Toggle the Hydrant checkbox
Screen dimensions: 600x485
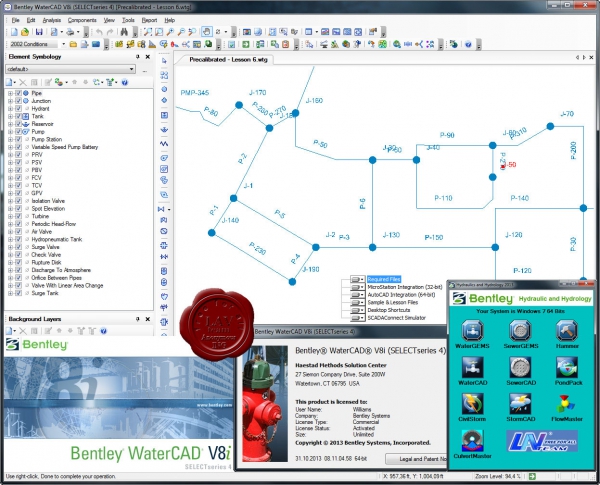pyautogui.click(x=18, y=108)
